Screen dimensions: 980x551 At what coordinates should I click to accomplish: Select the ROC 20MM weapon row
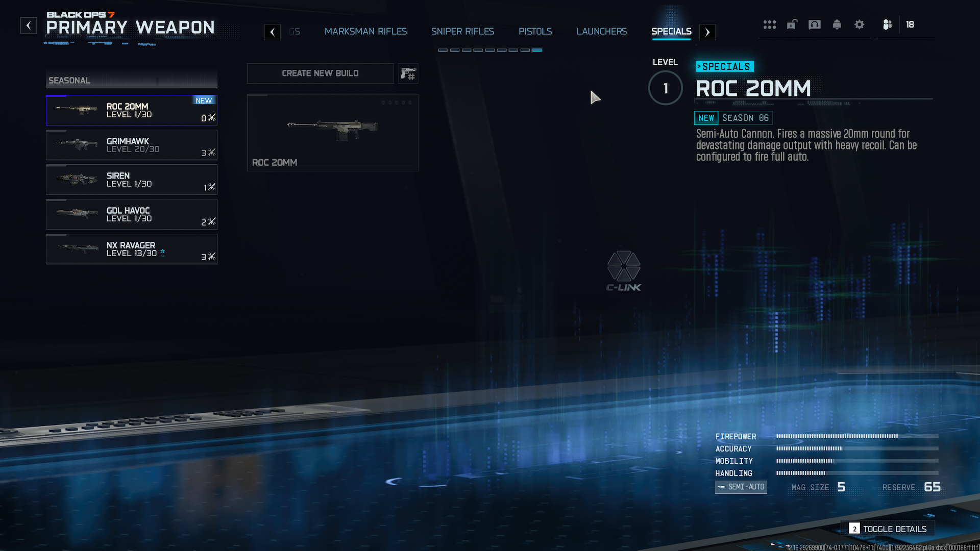(x=132, y=110)
